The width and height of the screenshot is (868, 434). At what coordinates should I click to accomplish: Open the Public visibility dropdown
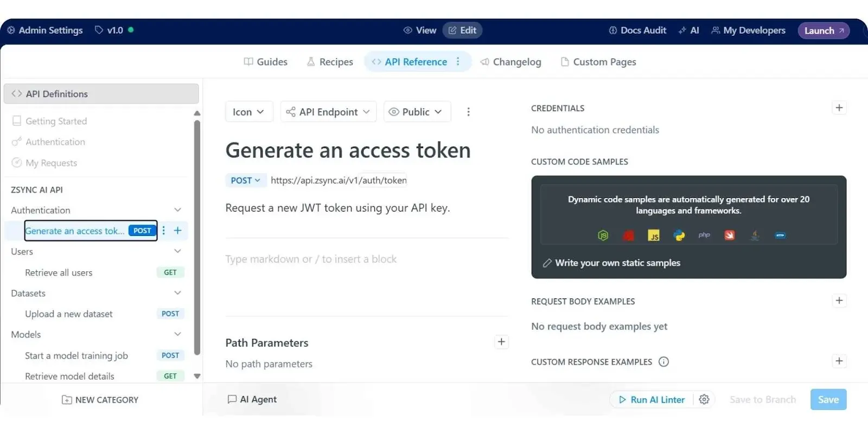417,112
